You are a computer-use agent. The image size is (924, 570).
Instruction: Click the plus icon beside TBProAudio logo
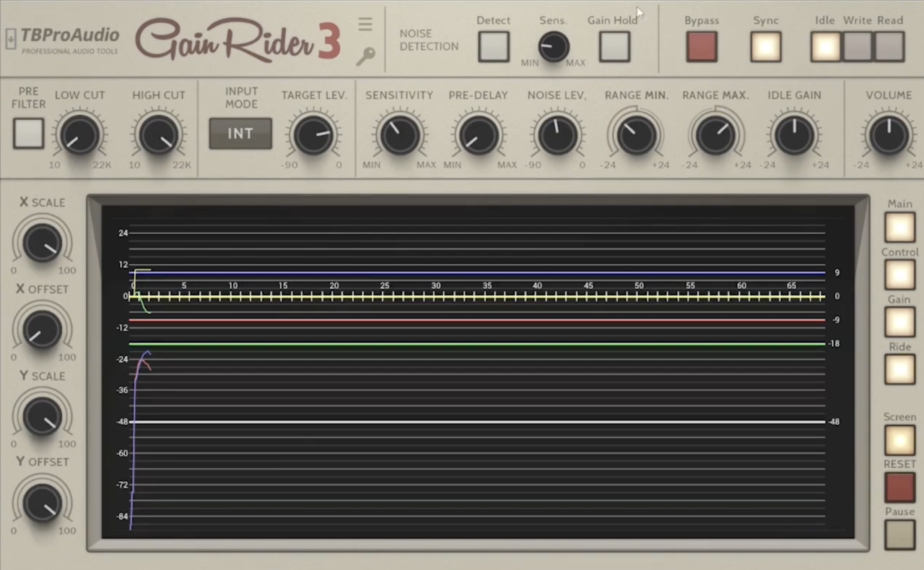(11, 39)
